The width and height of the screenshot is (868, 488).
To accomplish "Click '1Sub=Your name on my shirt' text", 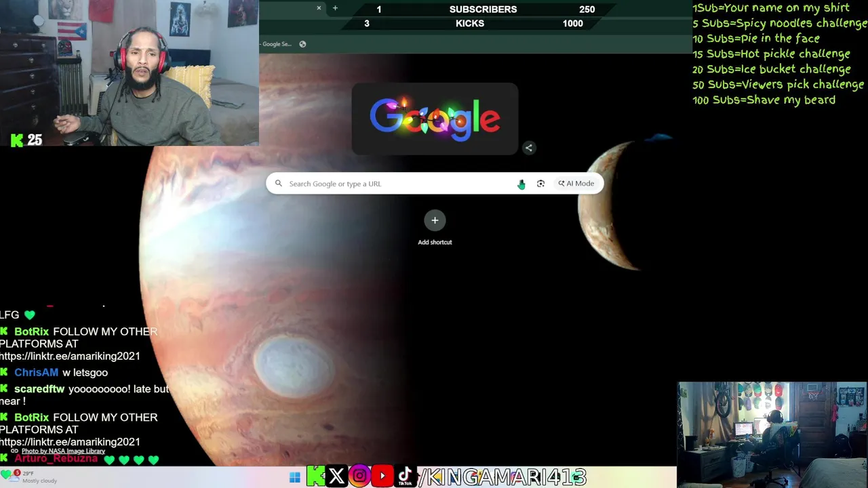I will tap(771, 7).
